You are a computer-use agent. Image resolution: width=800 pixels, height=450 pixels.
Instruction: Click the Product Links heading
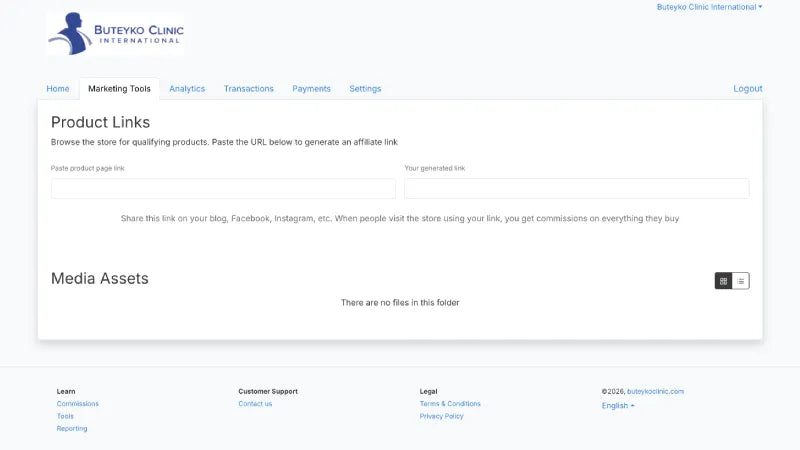(x=101, y=122)
